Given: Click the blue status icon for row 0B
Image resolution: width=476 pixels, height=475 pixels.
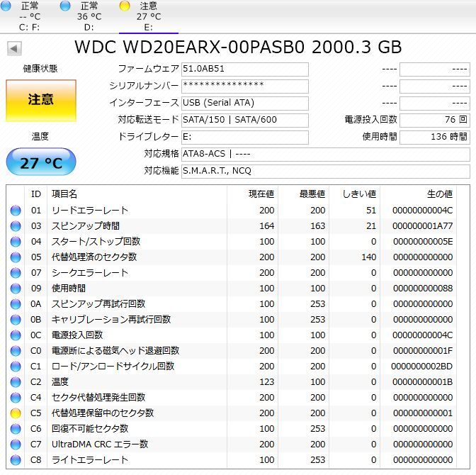Looking at the screenshot, I should click(16, 320).
